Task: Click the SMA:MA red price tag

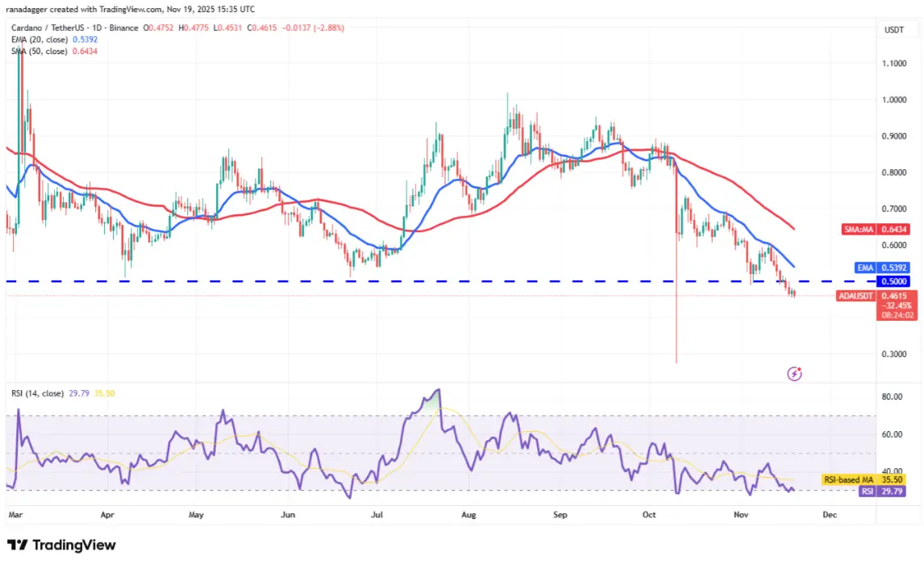Action: (x=859, y=229)
